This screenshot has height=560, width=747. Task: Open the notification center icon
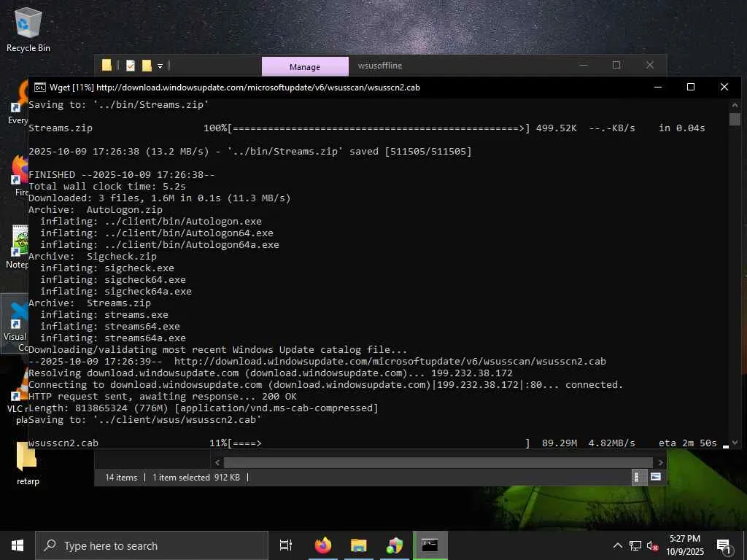(724, 546)
